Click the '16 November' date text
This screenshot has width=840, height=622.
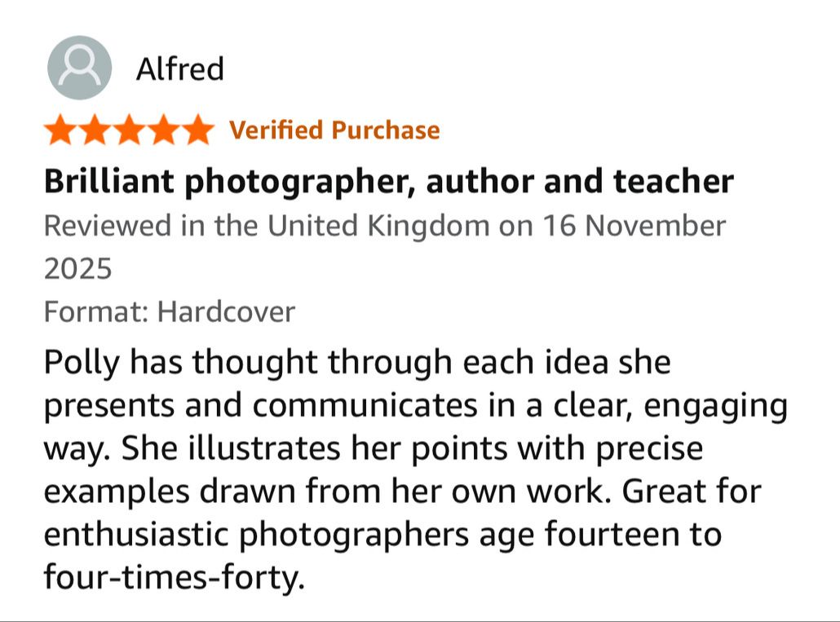click(634, 225)
